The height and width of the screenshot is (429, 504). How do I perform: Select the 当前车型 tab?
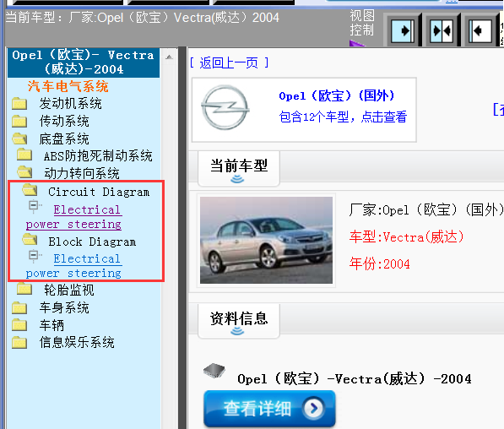(x=239, y=169)
